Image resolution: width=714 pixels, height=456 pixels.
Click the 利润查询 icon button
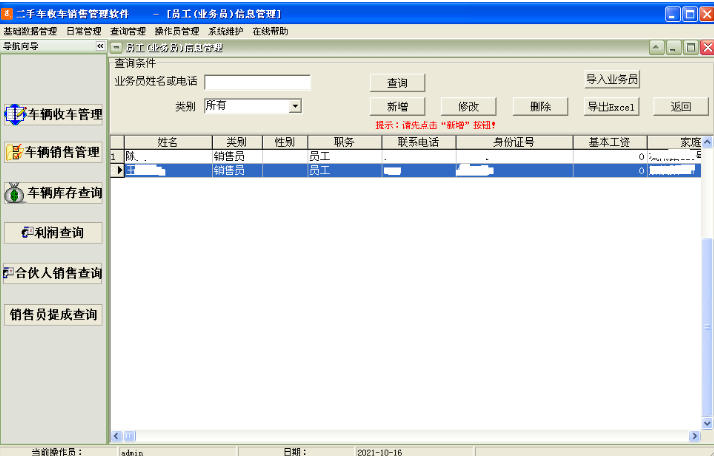pos(27,233)
